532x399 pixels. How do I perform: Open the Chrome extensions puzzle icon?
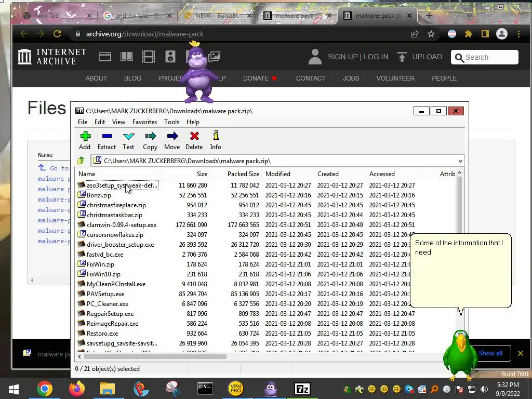tap(469, 34)
